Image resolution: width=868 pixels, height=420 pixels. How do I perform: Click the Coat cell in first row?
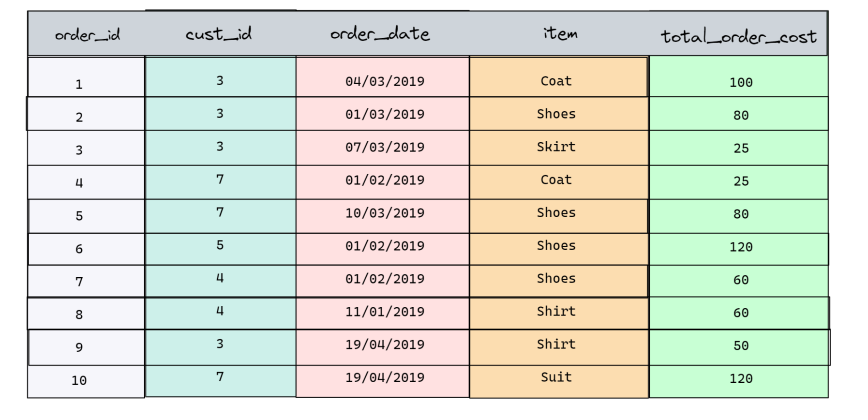(x=558, y=76)
